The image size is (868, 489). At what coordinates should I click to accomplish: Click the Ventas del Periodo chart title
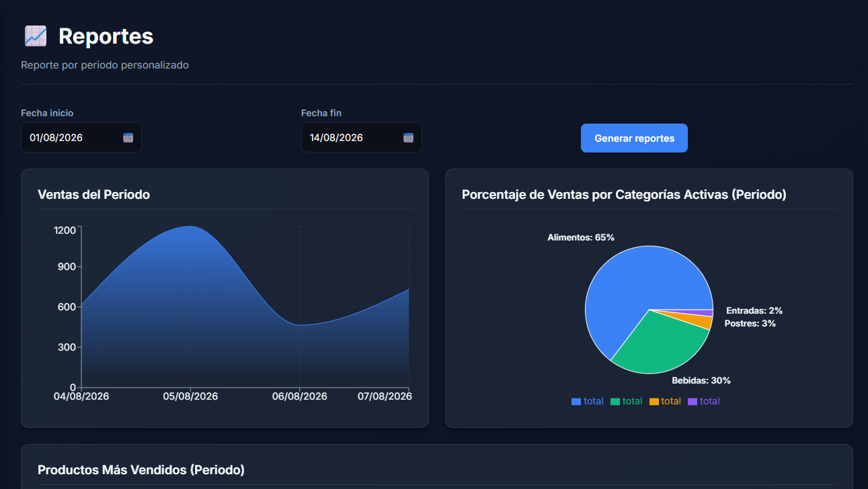pos(94,195)
